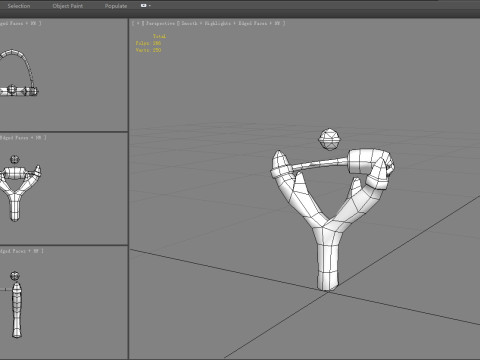
Task: Activate the middle-left front view of slingshot
Action: tap(64, 189)
